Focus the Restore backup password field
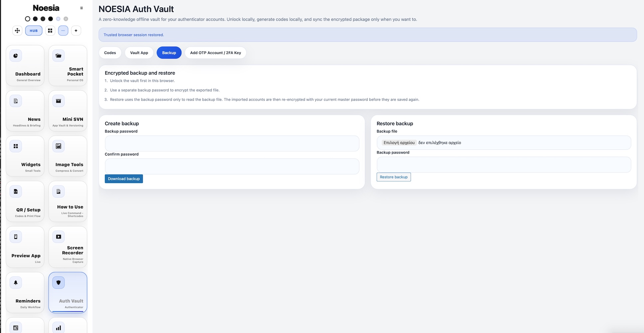Viewport: 644px width, 333px height. [504, 165]
